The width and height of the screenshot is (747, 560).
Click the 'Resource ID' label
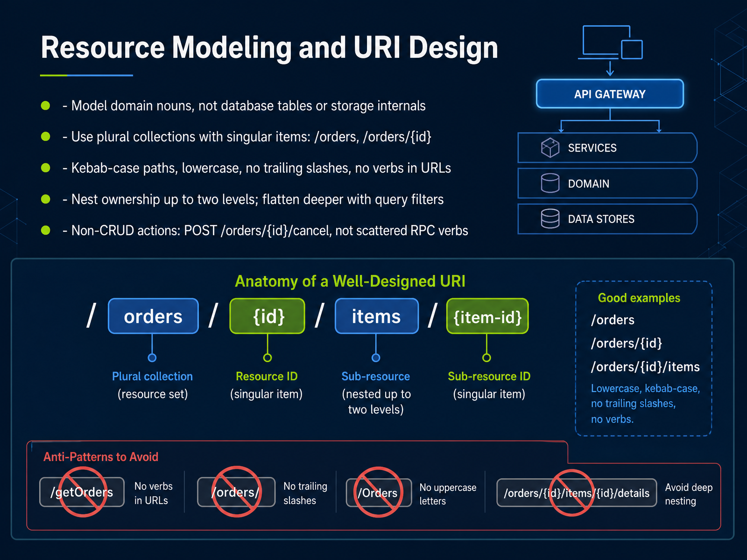267,376
